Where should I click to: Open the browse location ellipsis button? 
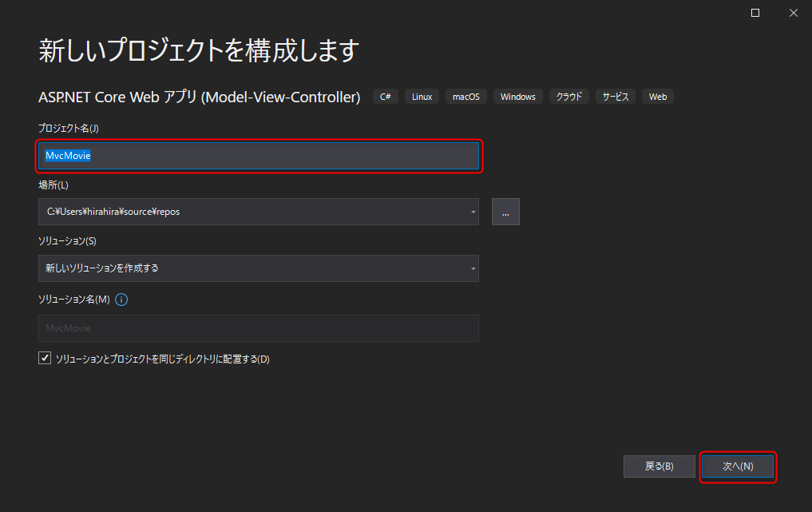(x=505, y=212)
